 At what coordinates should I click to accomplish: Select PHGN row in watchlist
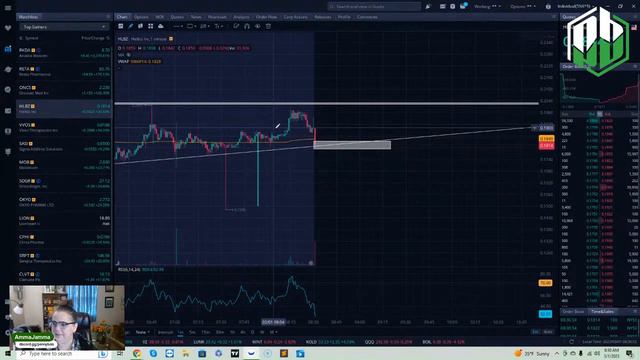(64, 53)
